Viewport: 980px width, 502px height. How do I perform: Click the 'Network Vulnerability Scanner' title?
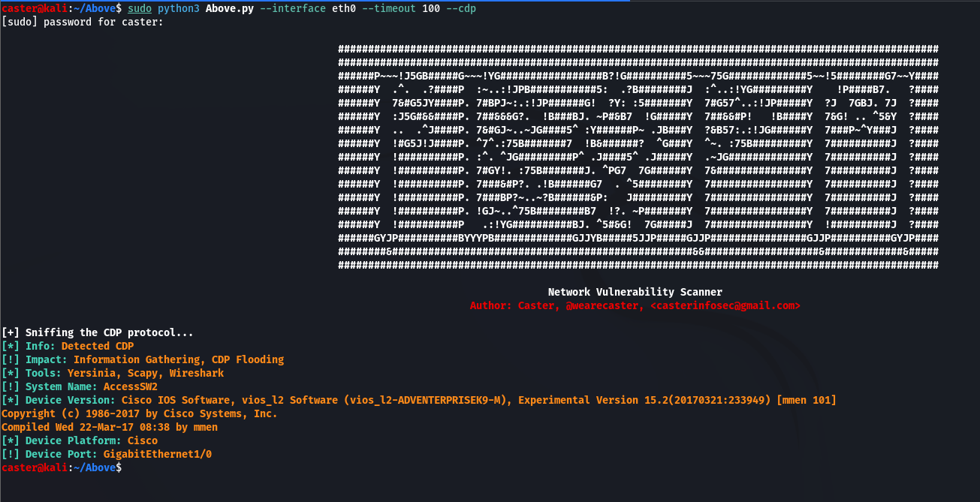[x=635, y=292]
